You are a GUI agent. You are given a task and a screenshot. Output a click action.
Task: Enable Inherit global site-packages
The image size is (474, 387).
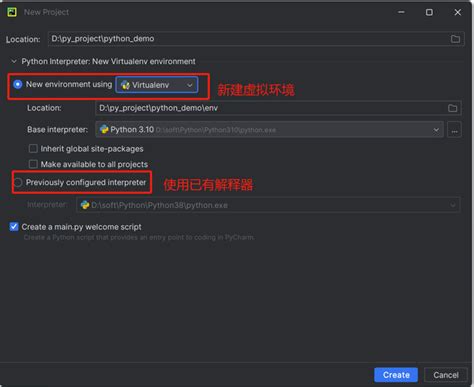point(33,148)
